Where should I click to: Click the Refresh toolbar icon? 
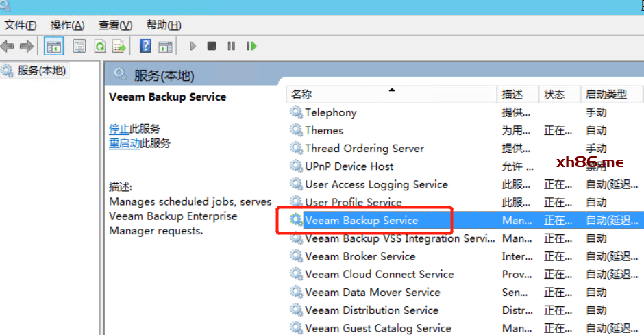(x=100, y=46)
